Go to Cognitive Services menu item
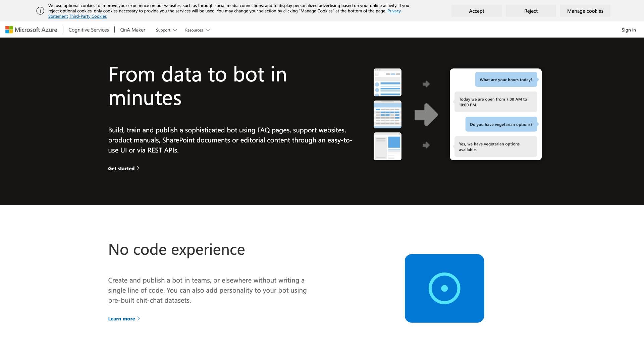This screenshot has height=362, width=644. (x=89, y=30)
